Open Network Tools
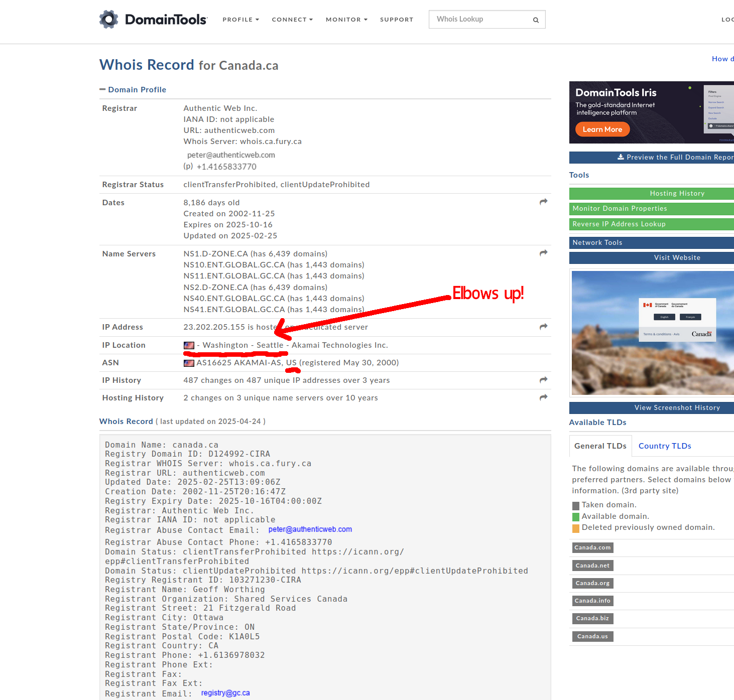This screenshot has width=734, height=700. click(652, 243)
